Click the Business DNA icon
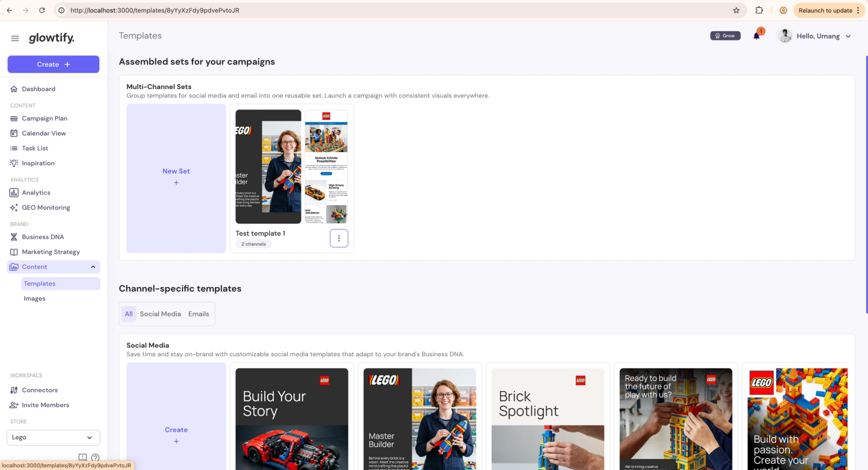The height and width of the screenshot is (470, 868). [14, 237]
